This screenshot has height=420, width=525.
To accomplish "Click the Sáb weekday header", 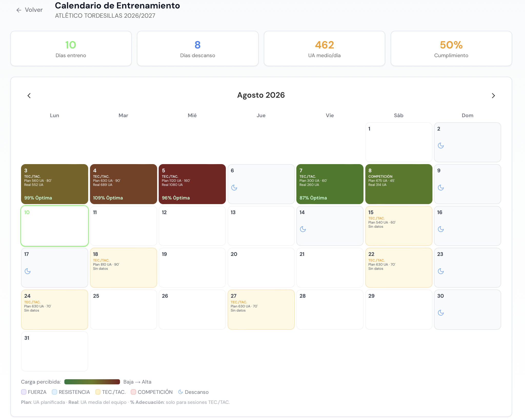I will (x=399, y=115).
